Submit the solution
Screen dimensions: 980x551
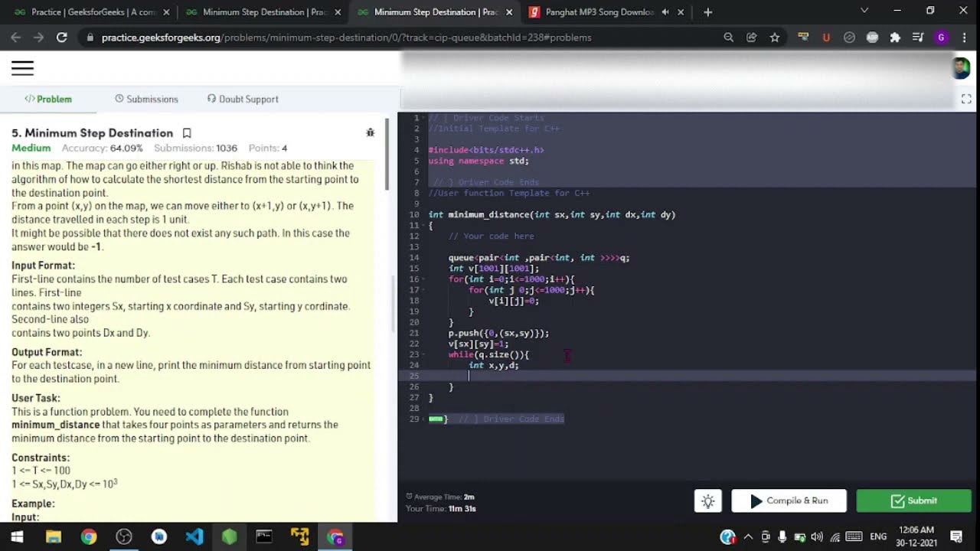click(914, 501)
